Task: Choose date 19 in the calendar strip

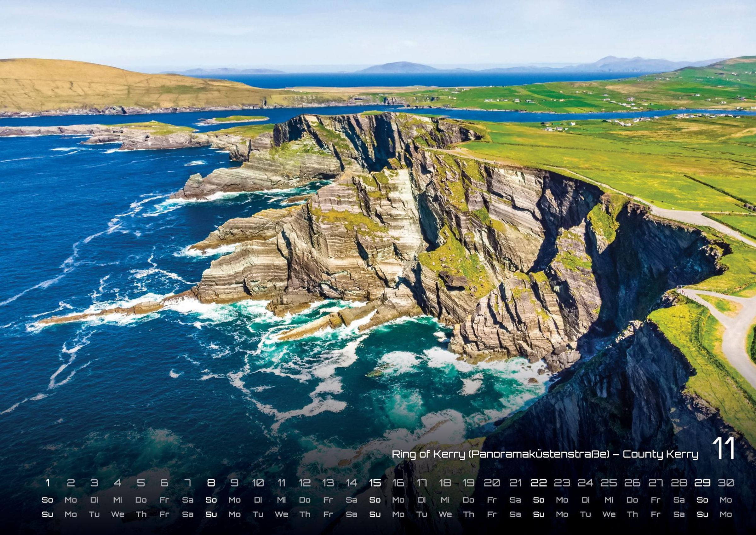Action: click(x=468, y=483)
